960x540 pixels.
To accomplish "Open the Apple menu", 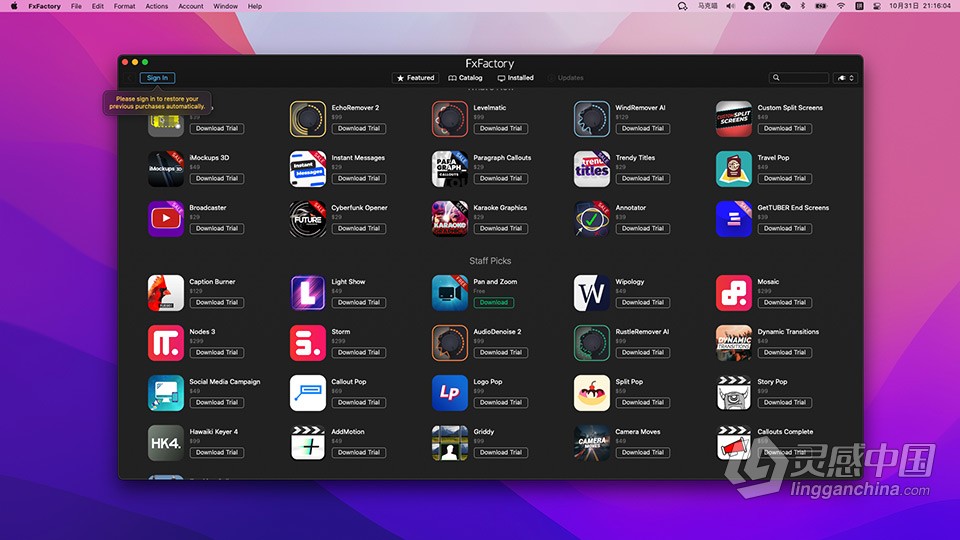I will pyautogui.click(x=13, y=6).
